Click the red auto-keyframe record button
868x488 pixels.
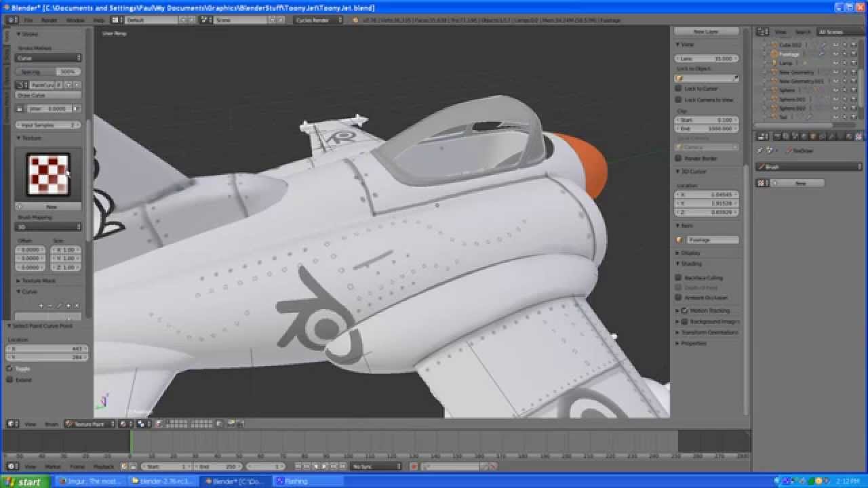click(414, 466)
